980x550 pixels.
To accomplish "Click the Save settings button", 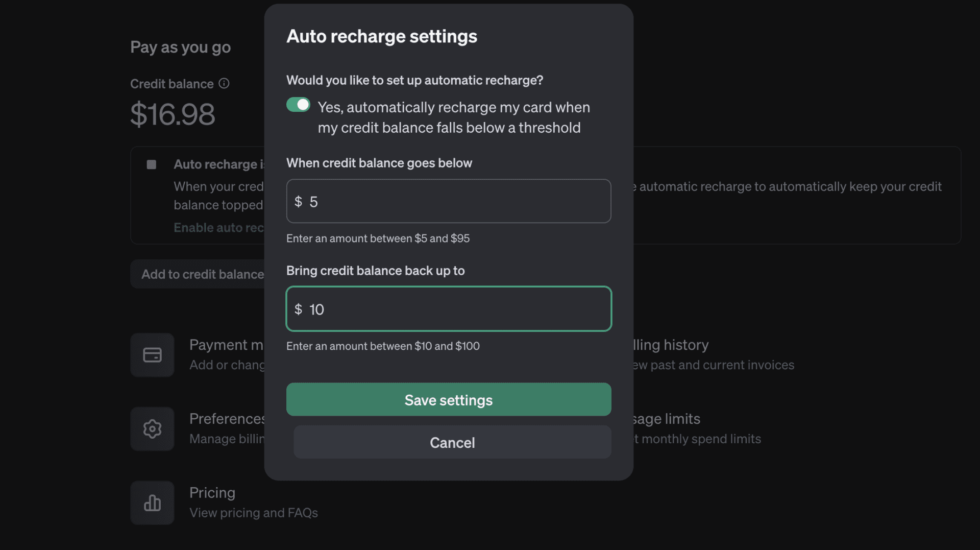I will pos(448,400).
